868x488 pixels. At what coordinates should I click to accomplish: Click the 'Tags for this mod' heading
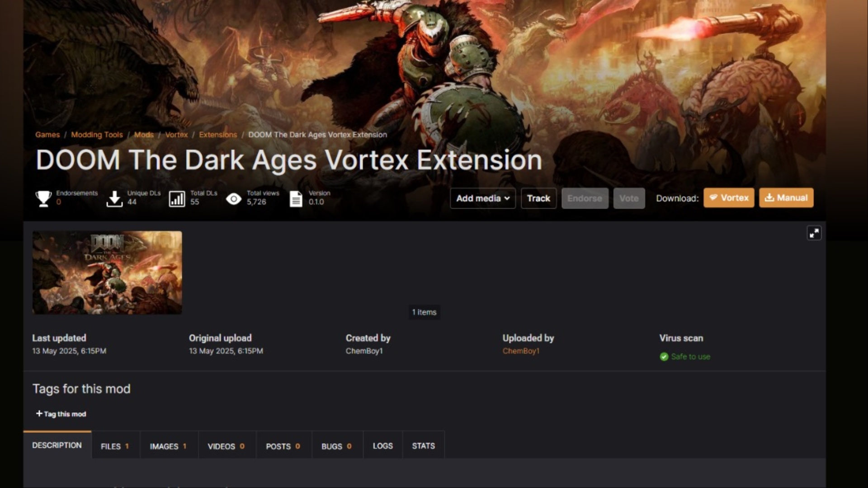pyautogui.click(x=81, y=389)
